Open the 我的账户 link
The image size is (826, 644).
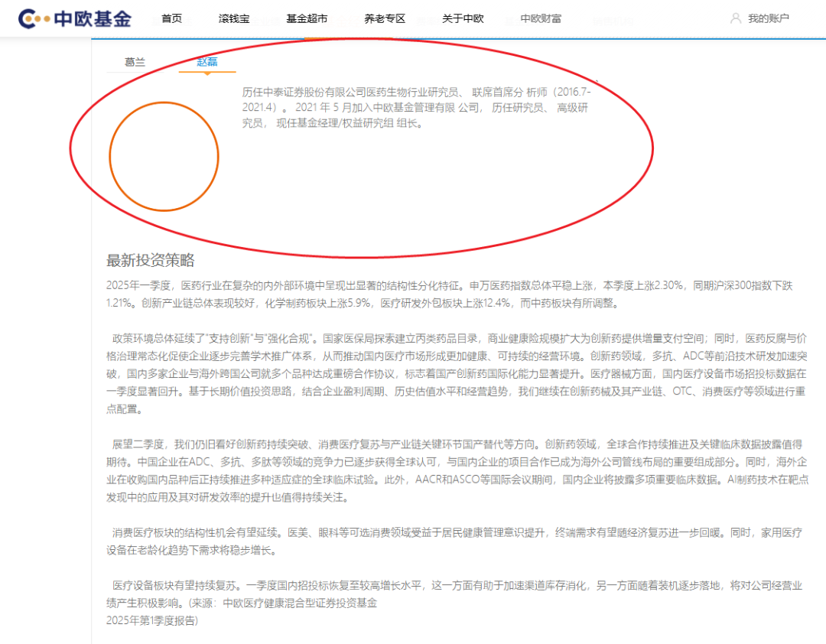(x=769, y=18)
